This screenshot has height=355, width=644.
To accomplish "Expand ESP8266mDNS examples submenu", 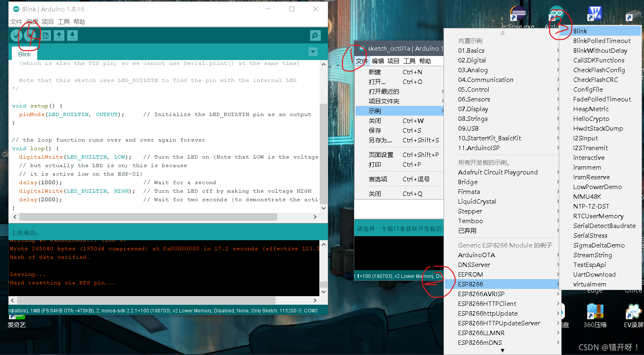I will click(503, 342).
